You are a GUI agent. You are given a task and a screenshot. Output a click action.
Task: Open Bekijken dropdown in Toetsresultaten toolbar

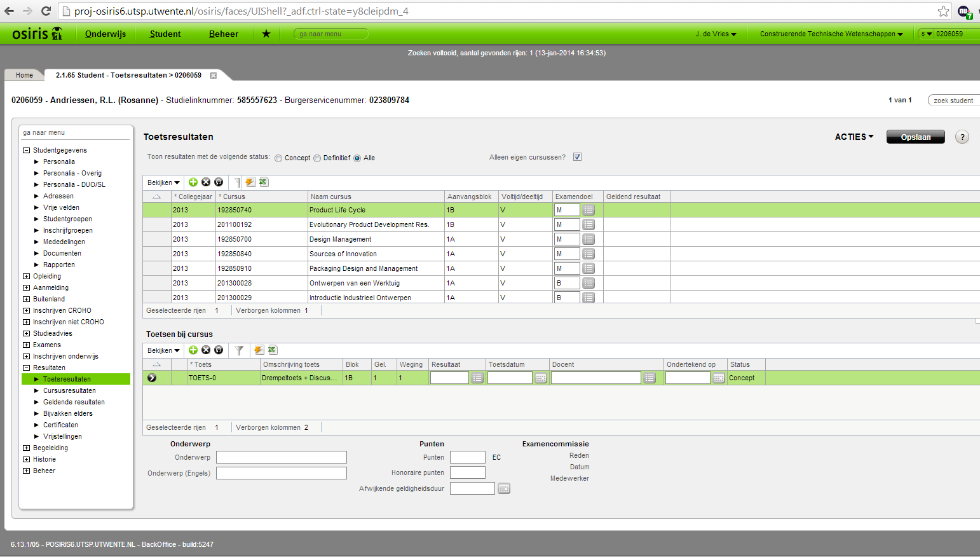(163, 182)
